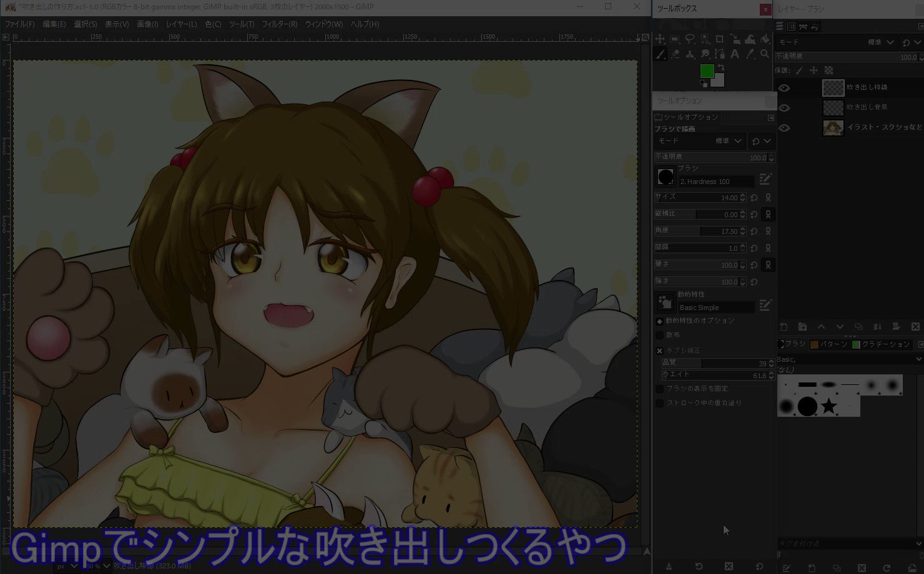
Task: Toggle lock alpha channel in layers
Action: click(828, 71)
